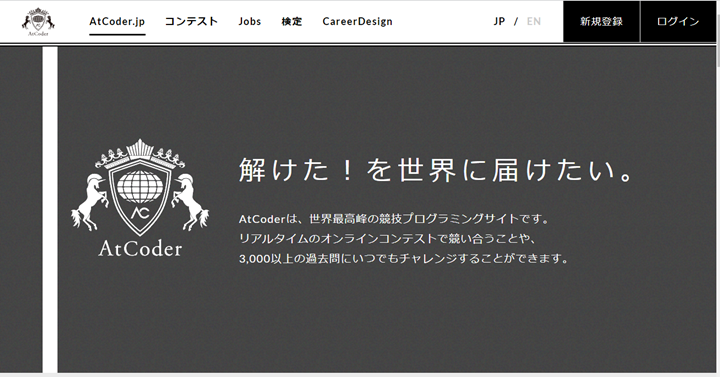This screenshot has height=377, width=720.
Task: Switch site language to EN
Action: coord(534,21)
